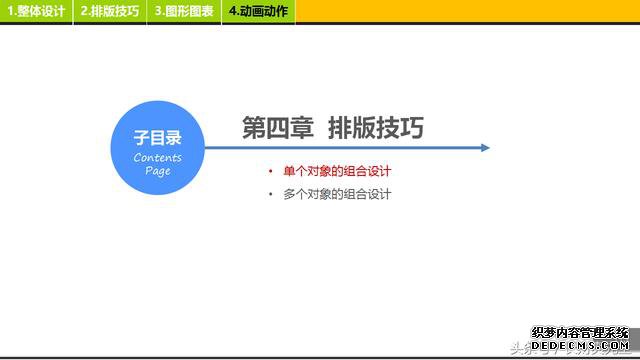Switch to the 2.排版技巧 tab

110,11
